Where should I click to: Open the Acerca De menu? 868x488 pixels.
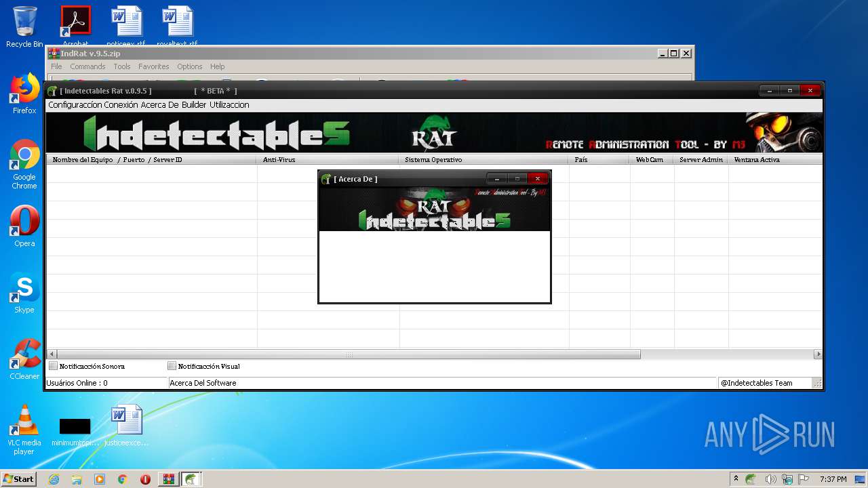click(x=160, y=105)
